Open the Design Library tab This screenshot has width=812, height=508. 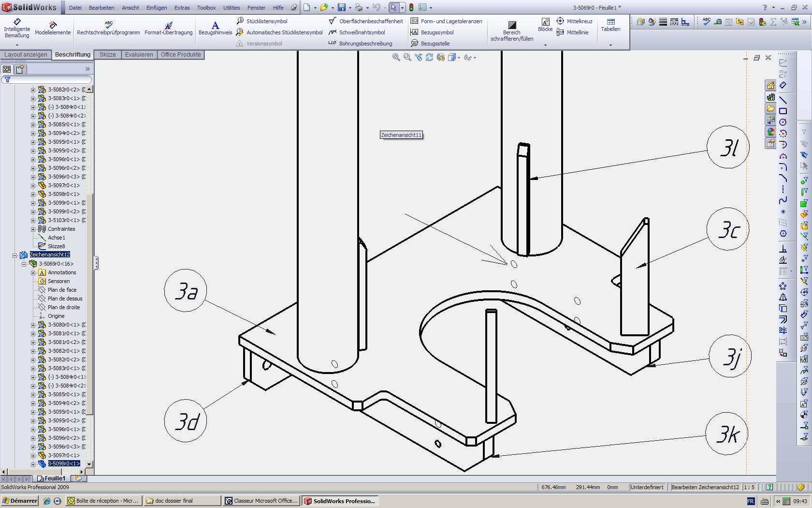pyautogui.click(x=770, y=97)
